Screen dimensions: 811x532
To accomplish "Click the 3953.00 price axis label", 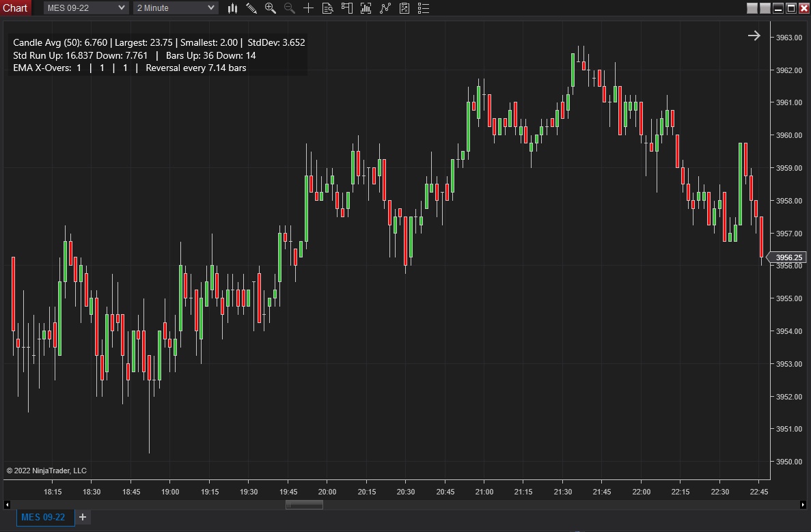I will [x=788, y=364].
